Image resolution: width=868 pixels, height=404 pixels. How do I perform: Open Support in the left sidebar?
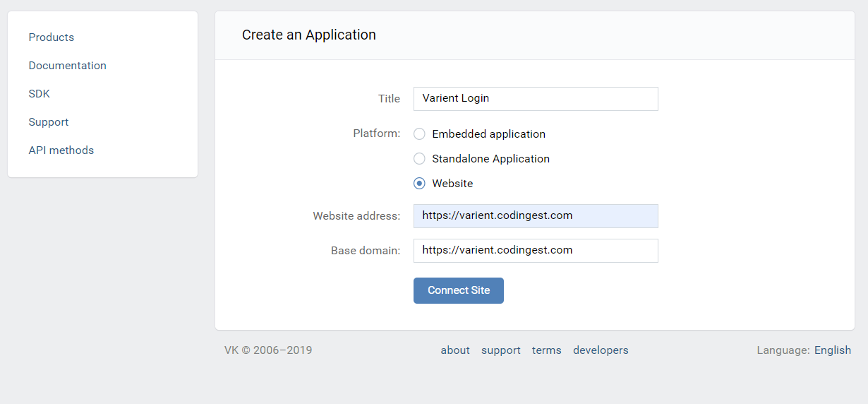pyautogui.click(x=49, y=122)
